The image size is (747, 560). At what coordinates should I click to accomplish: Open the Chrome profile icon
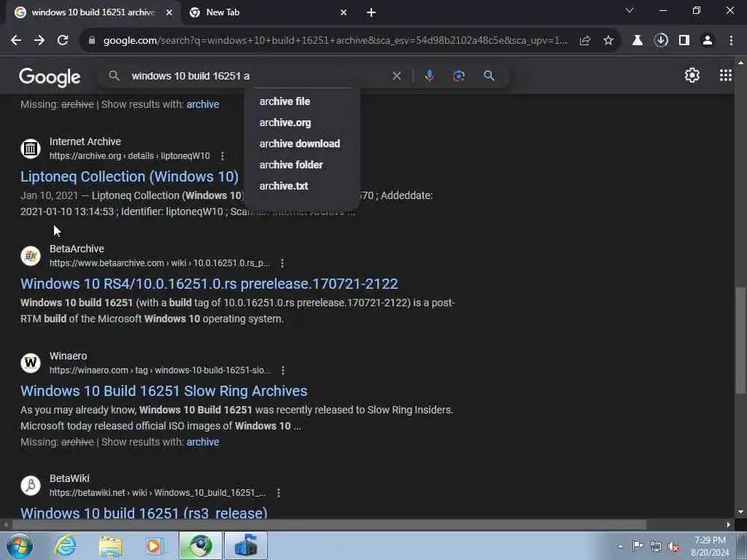pos(708,41)
